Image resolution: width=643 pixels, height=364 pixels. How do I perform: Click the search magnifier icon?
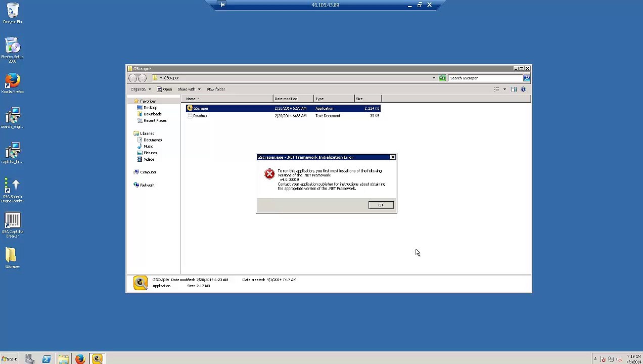coord(526,78)
